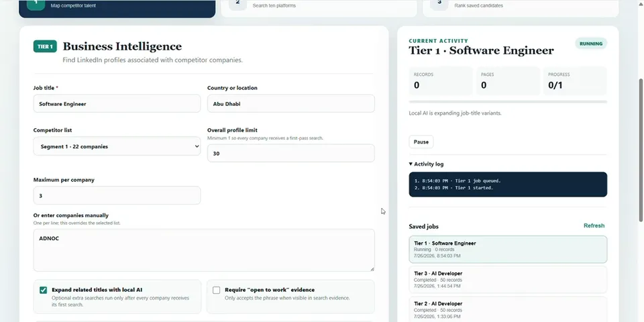
Task: Click the Country or location field with Abu Dhabi
Action: pyautogui.click(x=290, y=103)
